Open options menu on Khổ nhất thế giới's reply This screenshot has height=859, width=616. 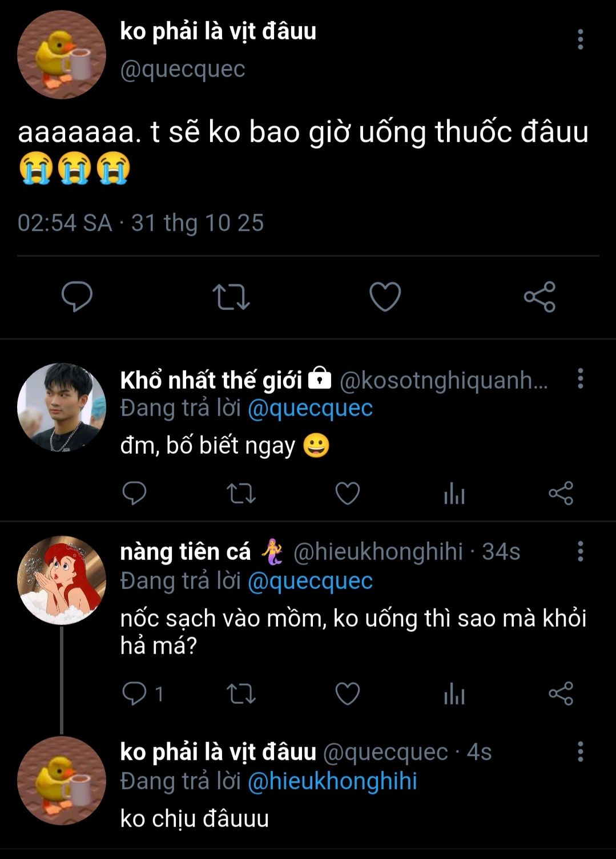[580, 378]
